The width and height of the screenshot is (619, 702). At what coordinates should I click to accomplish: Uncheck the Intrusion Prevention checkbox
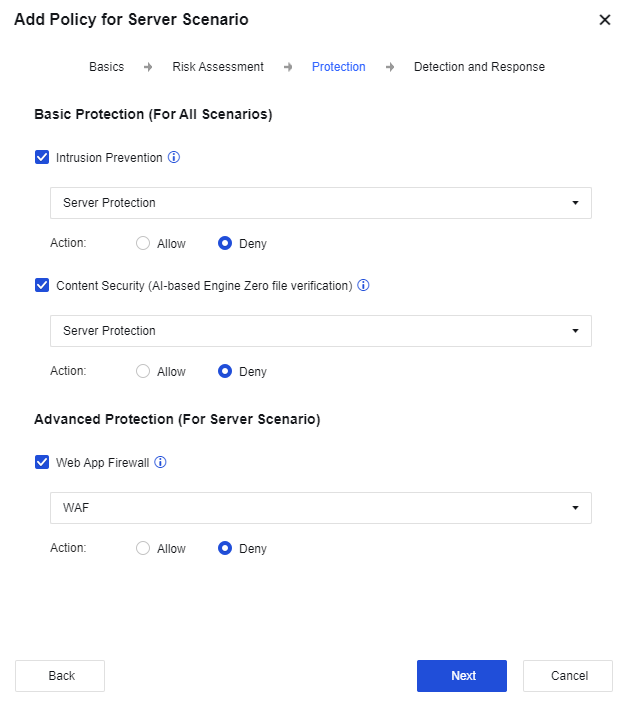42,158
